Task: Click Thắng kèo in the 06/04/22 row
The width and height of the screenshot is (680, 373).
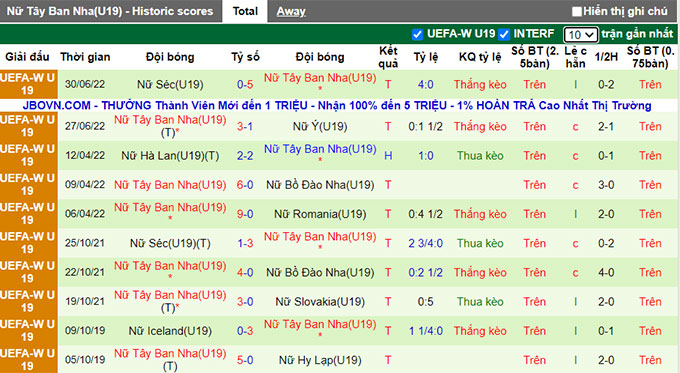Action: point(480,214)
